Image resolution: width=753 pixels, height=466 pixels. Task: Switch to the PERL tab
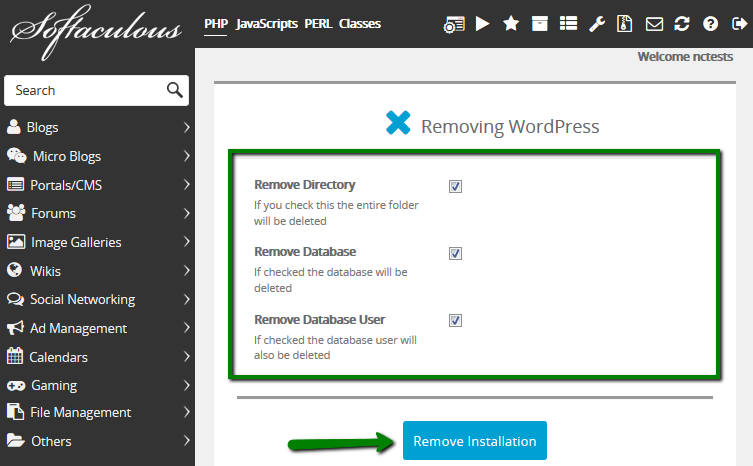coord(318,23)
